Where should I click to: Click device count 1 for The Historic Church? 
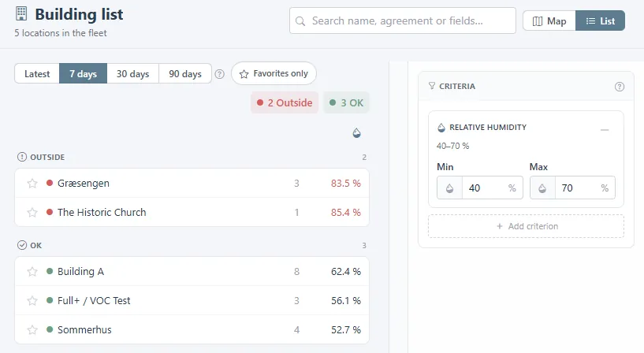(296, 213)
